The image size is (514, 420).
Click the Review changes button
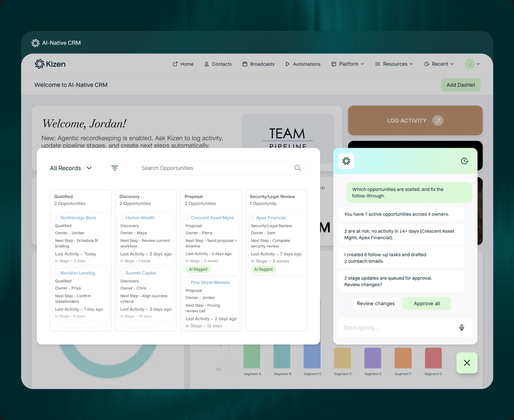376,304
